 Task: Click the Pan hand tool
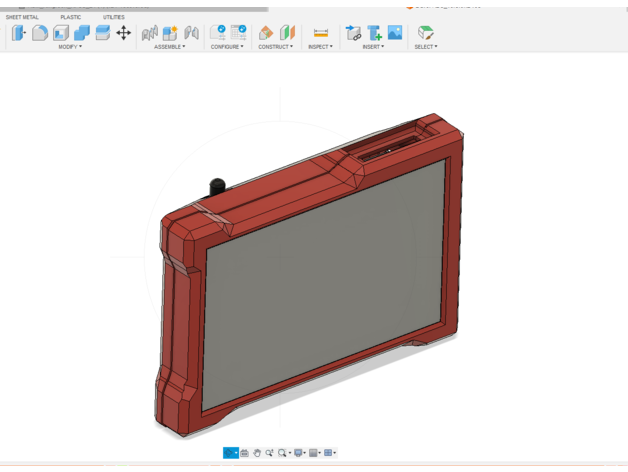click(257, 453)
